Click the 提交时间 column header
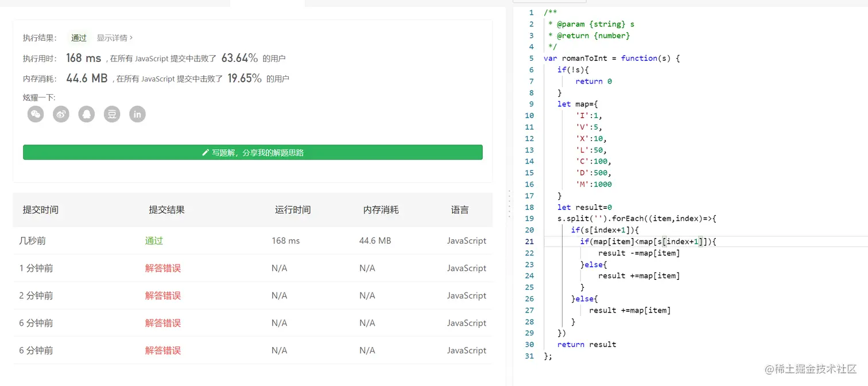 pos(40,210)
